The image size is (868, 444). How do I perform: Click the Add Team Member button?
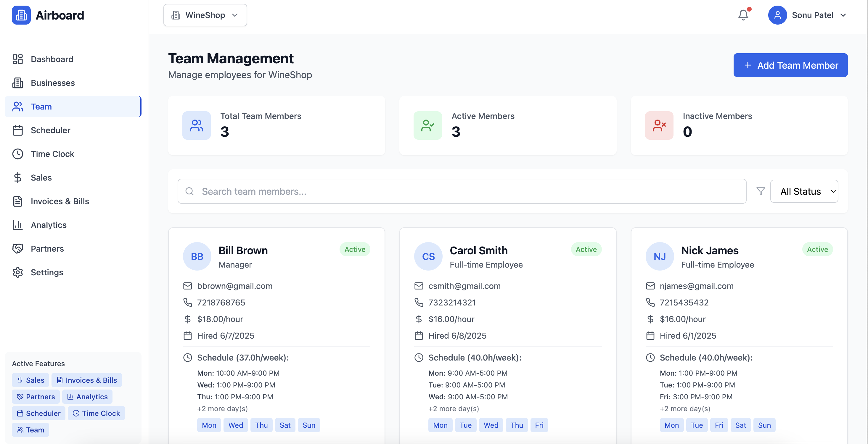[790, 65]
